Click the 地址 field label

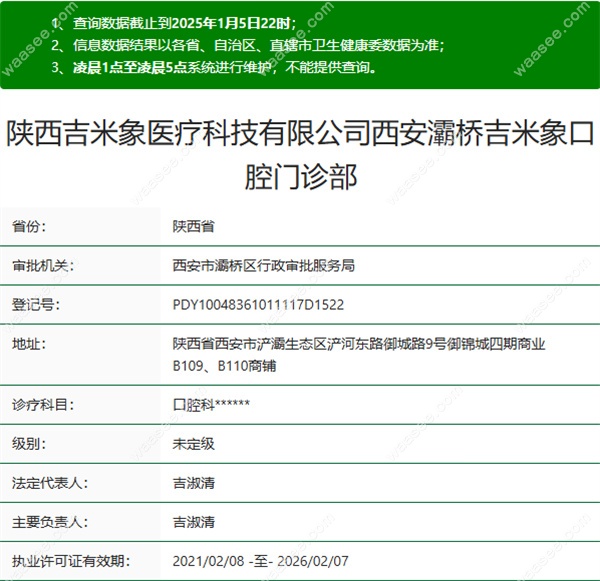pyautogui.click(x=29, y=344)
